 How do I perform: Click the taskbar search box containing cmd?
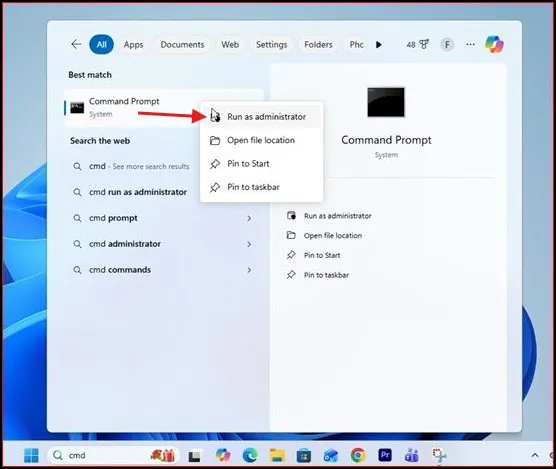coord(113,455)
